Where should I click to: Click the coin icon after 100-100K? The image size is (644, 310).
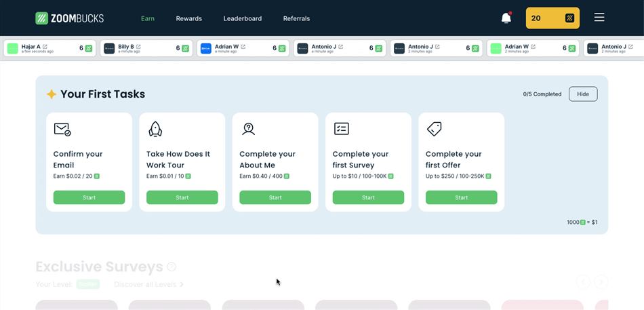coord(391,176)
